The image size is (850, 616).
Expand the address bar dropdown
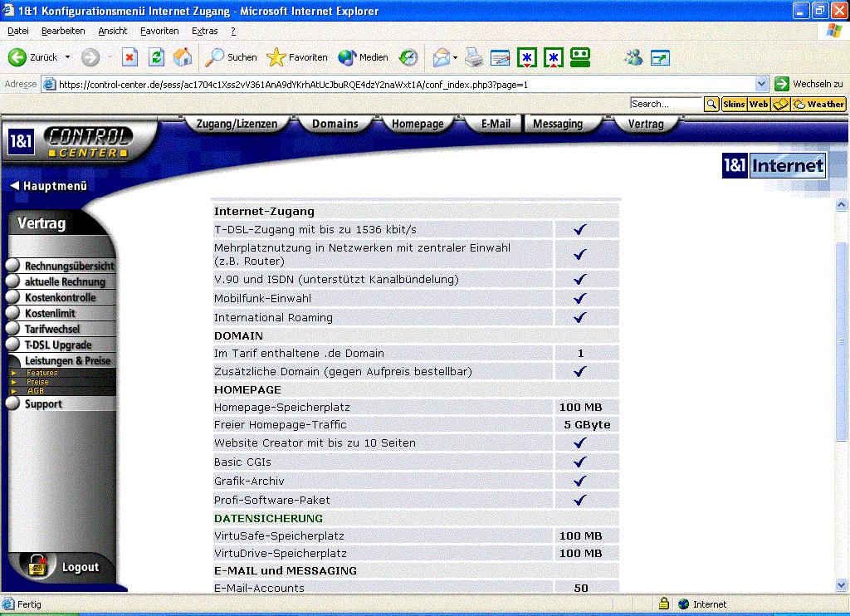tap(761, 84)
